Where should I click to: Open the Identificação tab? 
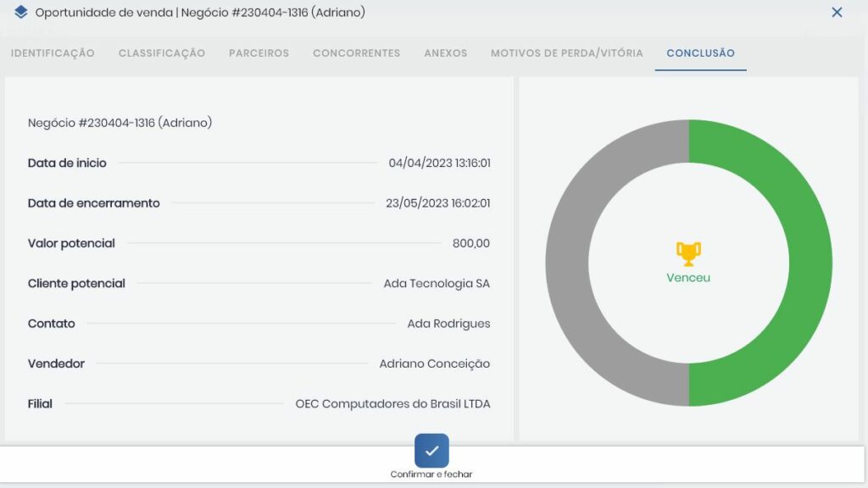53,53
